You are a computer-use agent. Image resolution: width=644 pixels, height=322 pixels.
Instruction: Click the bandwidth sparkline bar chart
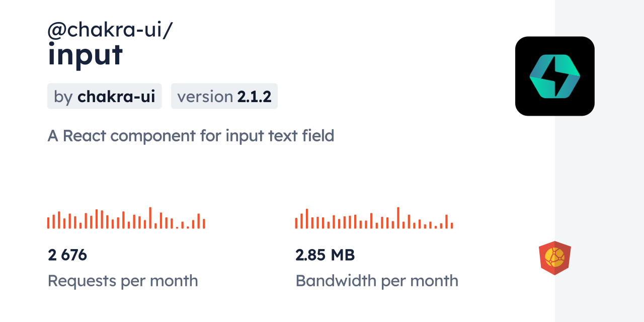(x=374, y=219)
